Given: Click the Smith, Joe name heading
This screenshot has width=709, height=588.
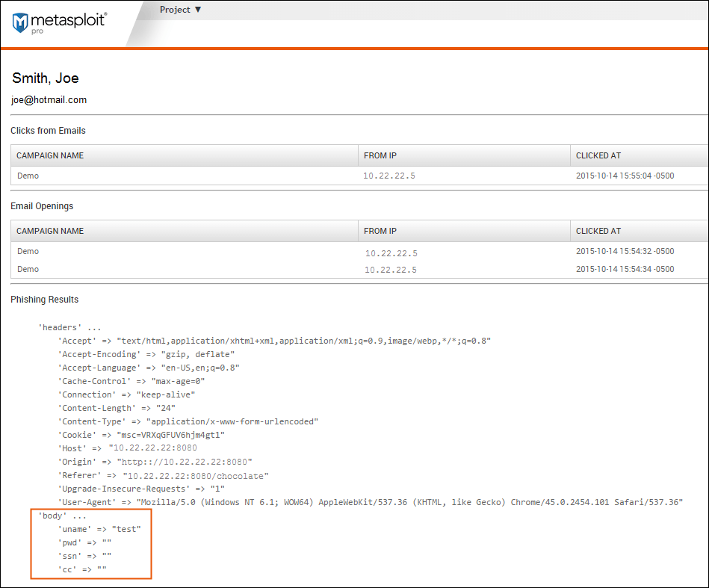Looking at the screenshot, I should coord(46,78).
